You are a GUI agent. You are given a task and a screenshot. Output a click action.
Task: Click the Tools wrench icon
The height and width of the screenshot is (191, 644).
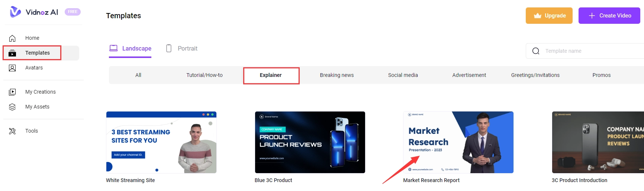[12, 131]
